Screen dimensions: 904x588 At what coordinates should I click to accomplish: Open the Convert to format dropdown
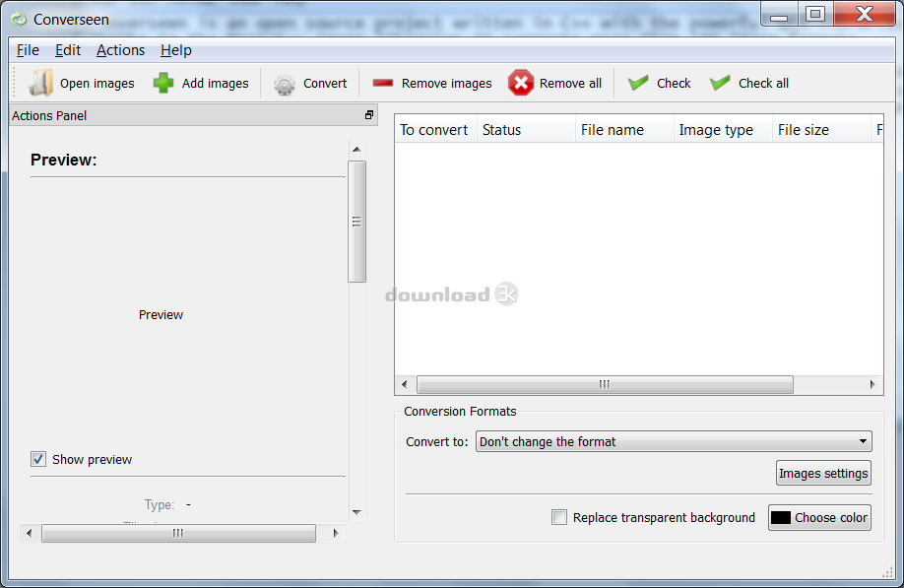pos(674,441)
